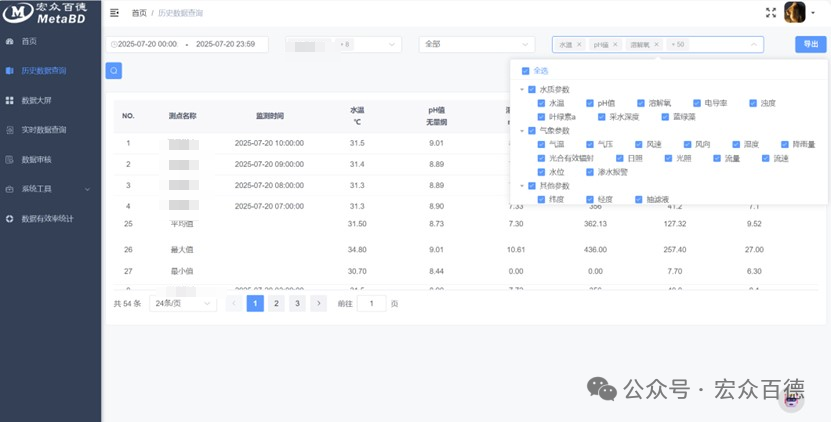Viewport: 831px width, 422px height.
Task: Go to pagination page 2
Action: coord(276,303)
